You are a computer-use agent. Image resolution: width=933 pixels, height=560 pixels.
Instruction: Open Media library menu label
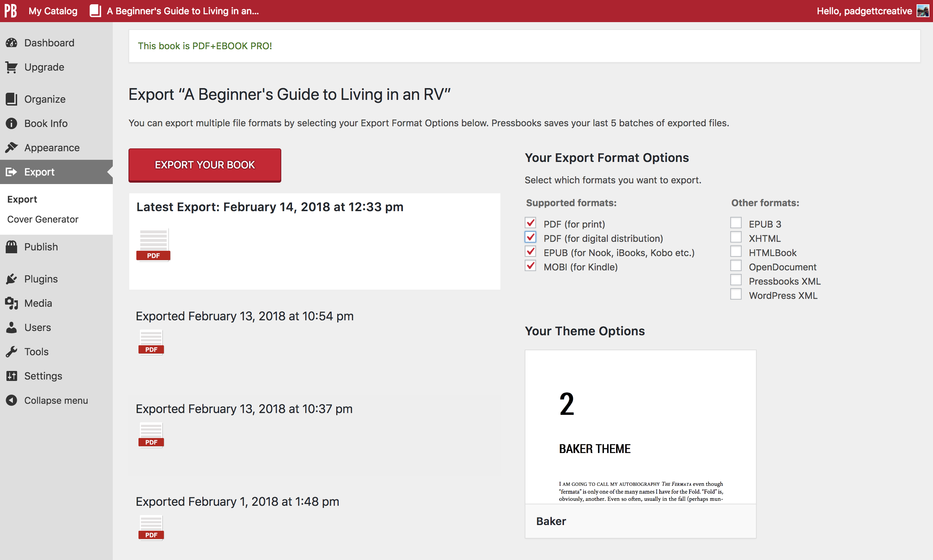pyautogui.click(x=38, y=303)
